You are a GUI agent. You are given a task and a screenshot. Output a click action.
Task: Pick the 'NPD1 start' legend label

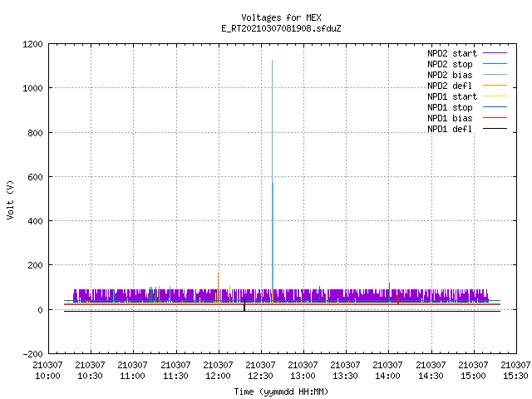pyautogui.click(x=452, y=96)
